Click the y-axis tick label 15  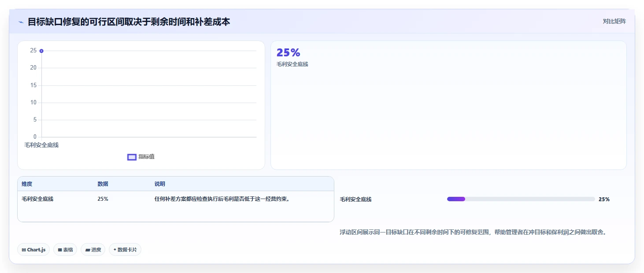33,85
